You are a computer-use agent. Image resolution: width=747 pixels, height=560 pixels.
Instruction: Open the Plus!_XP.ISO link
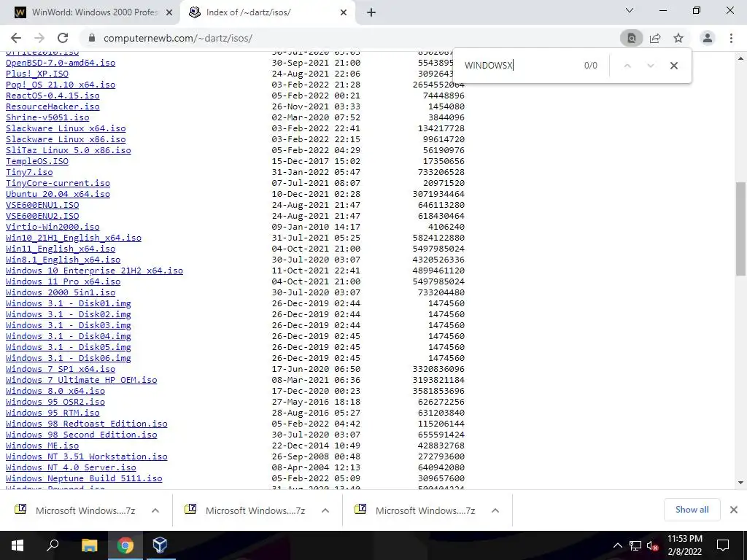(37, 74)
